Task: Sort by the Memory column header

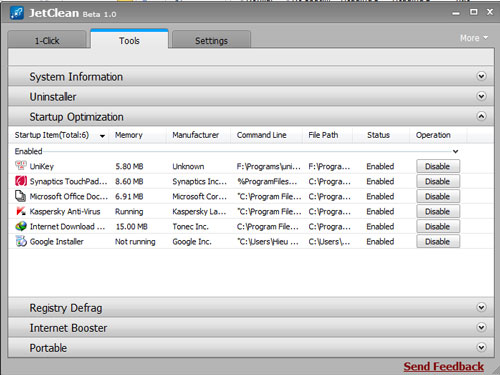Action: pyautogui.click(x=129, y=135)
